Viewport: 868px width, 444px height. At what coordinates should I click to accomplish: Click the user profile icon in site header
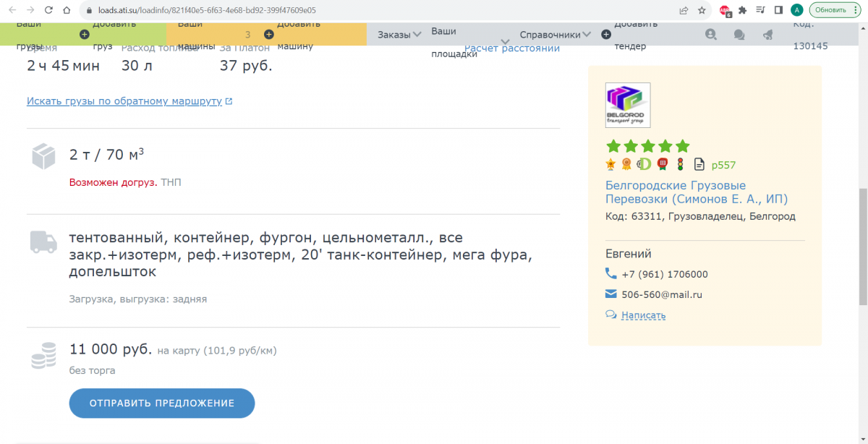click(x=710, y=35)
